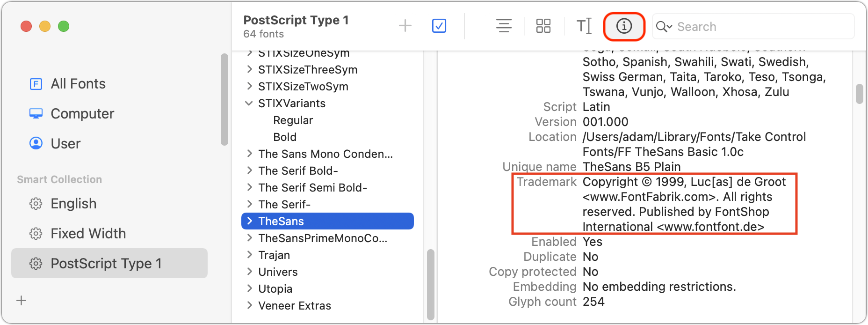Toggle the enable font checkbox in toolbar

(x=439, y=26)
